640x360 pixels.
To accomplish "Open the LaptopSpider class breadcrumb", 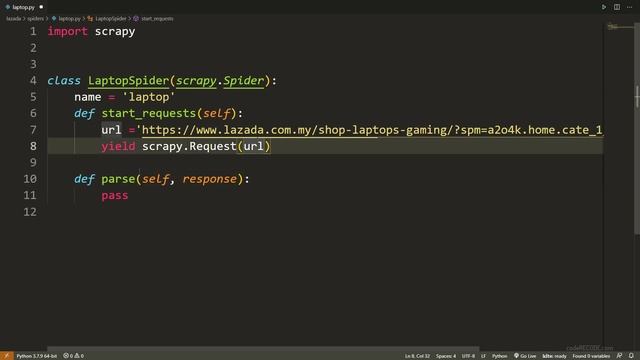I will point(111,19).
